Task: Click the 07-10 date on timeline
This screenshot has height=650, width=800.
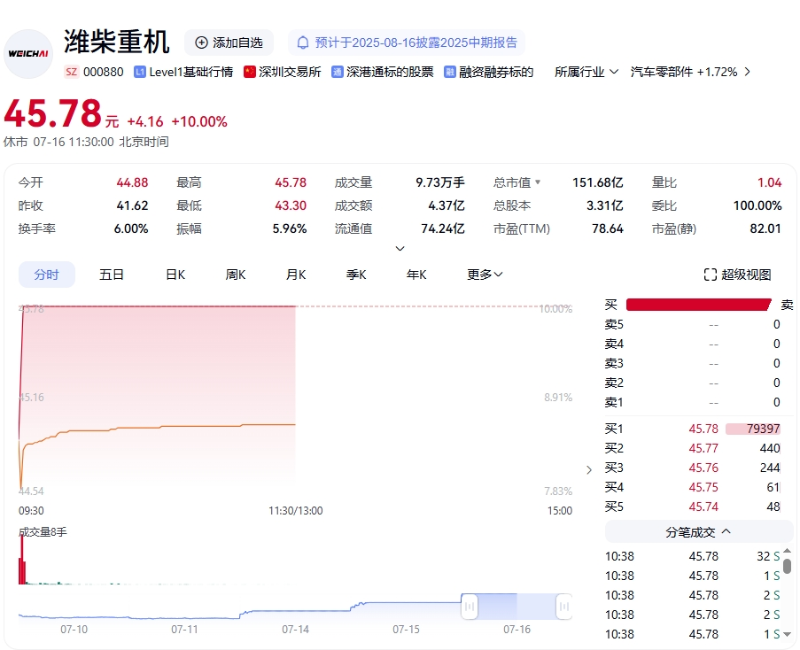Action: [x=74, y=629]
